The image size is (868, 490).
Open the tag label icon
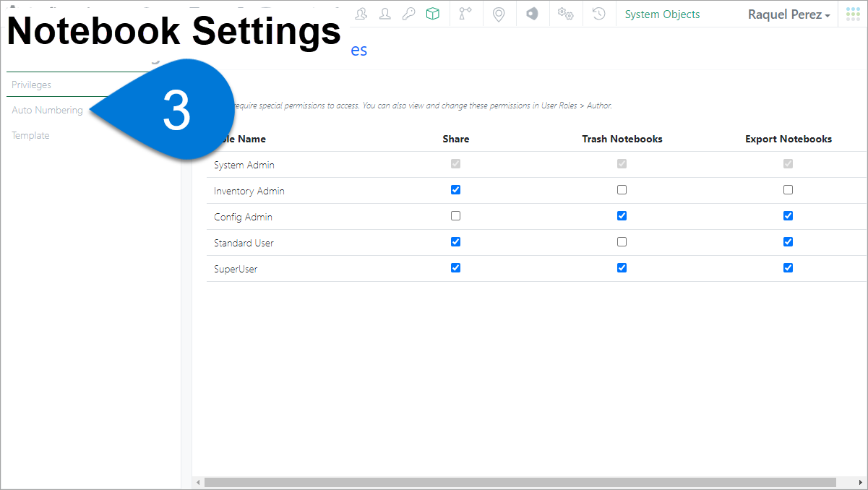532,14
